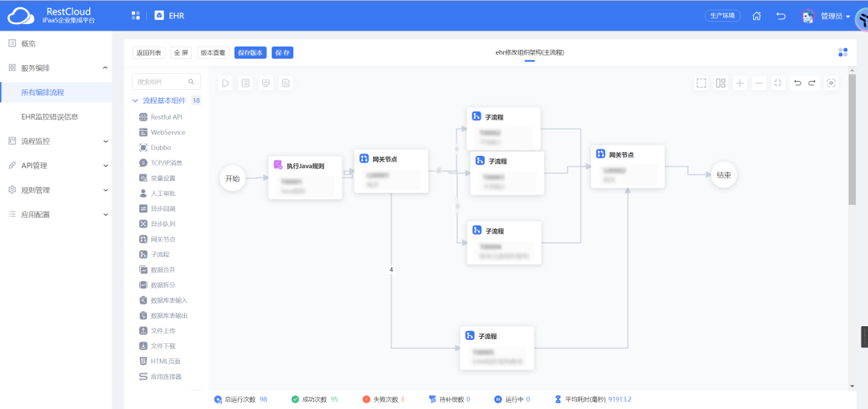Click the 返回列表 button
The height and width of the screenshot is (409, 868).
[149, 52]
